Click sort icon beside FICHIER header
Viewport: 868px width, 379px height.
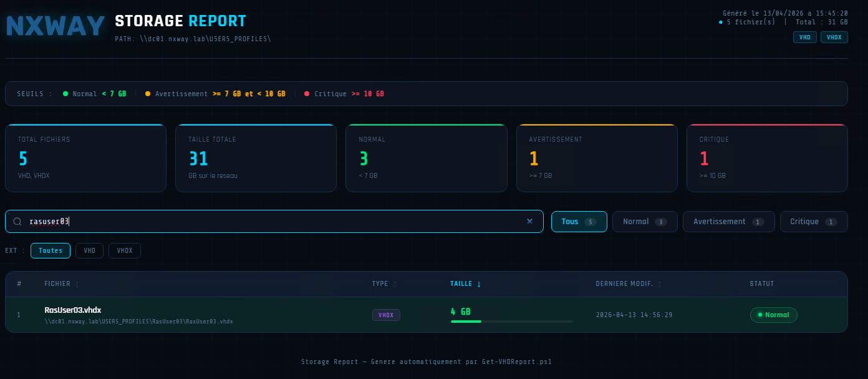tap(77, 284)
